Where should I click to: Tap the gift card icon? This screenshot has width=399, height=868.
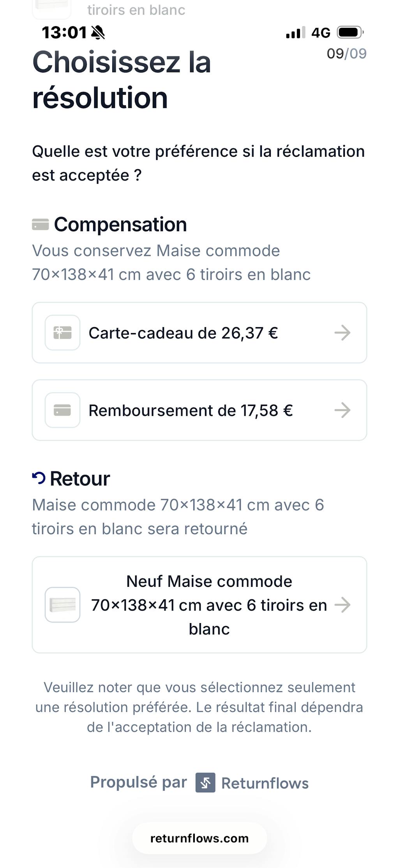[x=62, y=333]
